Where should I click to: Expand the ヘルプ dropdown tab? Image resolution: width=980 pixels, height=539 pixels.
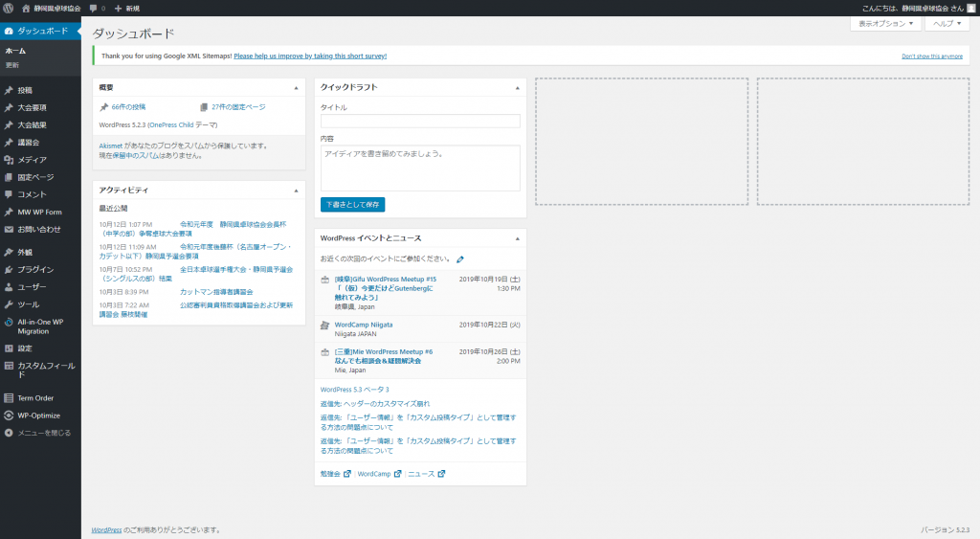coord(947,23)
